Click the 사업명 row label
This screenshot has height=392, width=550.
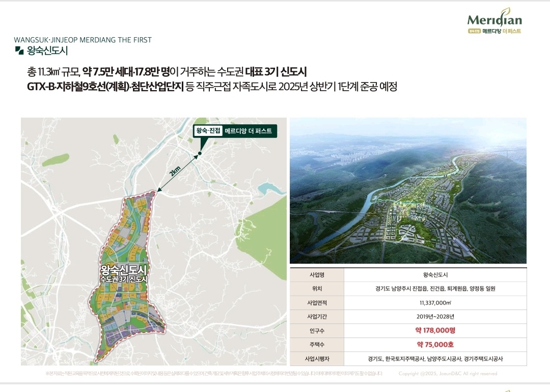(x=317, y=275)
